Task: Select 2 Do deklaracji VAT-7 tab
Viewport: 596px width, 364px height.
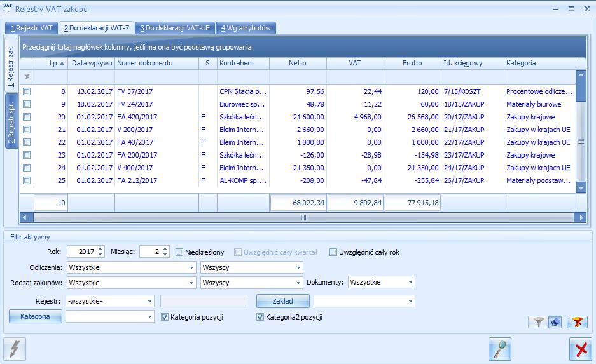Action: click(97, 28)
